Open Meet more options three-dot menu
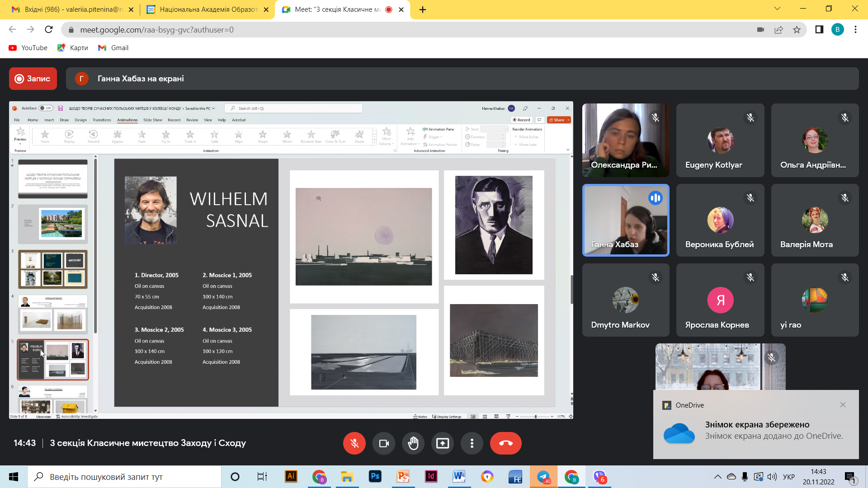868x488 pixels. pyautogui.click(x=472, y=443)
